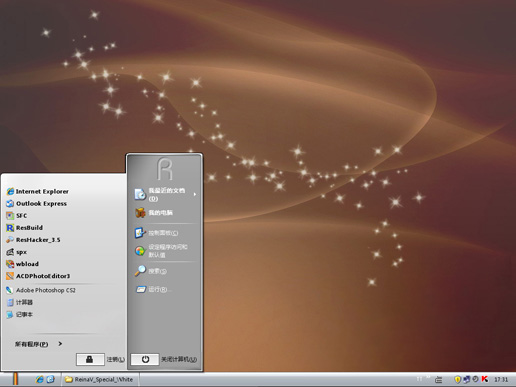The height and width of the screenshot is (387, 516).
Task: Click the Outlook Express envelope icon
Action: (10, 203)
